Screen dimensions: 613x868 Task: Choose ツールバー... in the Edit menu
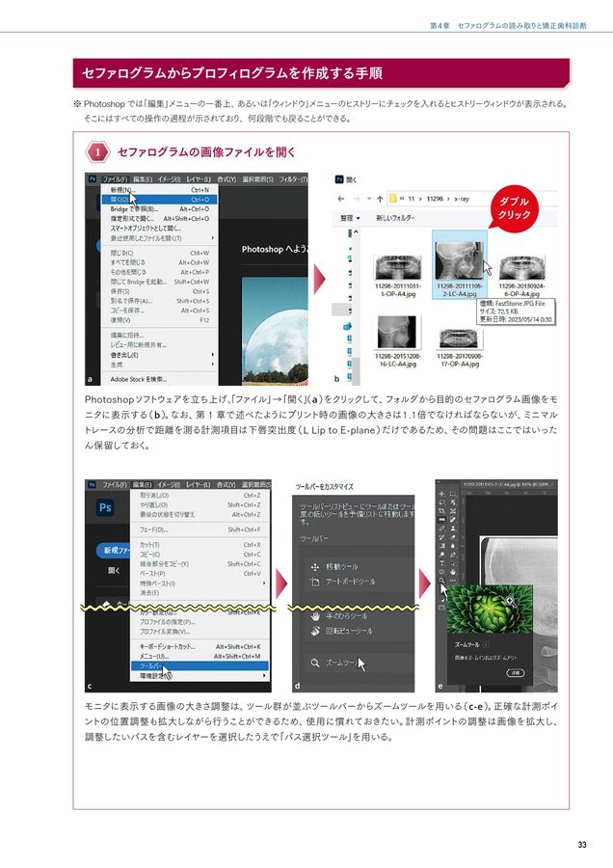(x=200, y=665)
